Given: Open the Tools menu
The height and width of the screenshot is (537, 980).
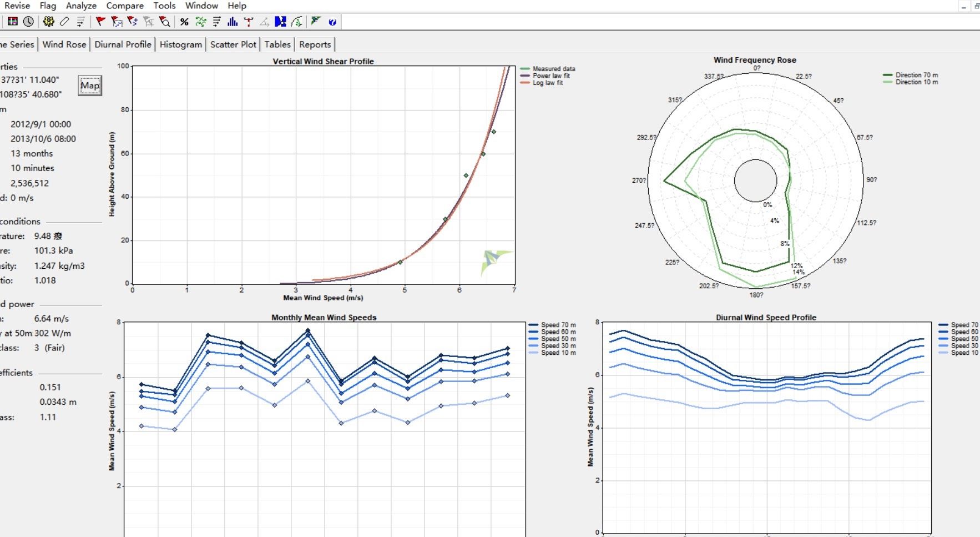Looking at the screenshot, I should (x=164, y=6).
